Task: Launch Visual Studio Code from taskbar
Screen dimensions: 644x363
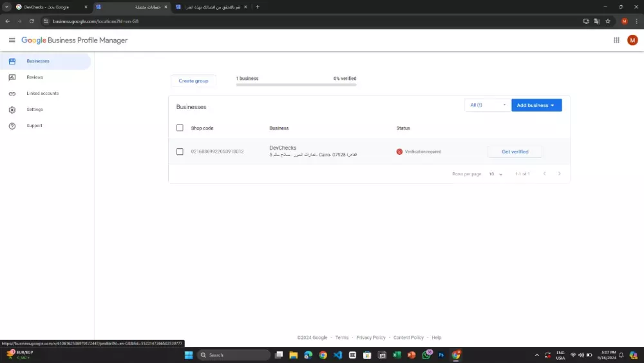Action: (337, 355)
